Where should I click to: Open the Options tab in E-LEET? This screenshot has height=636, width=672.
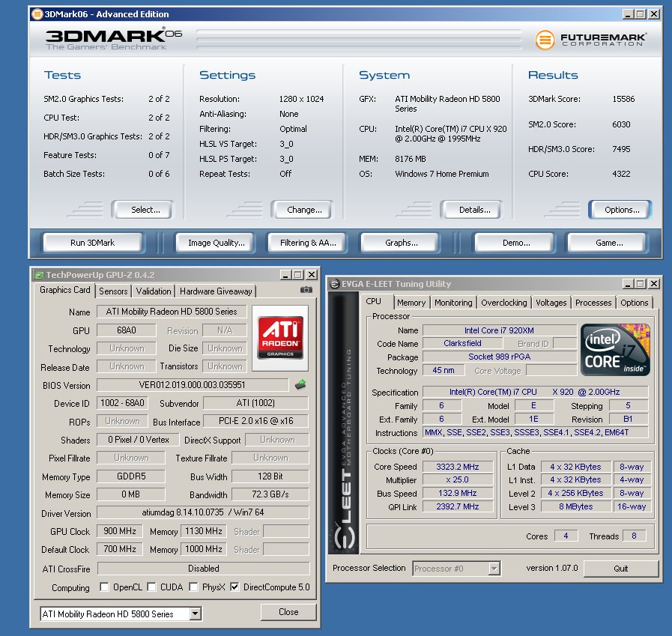click(635, 303)
